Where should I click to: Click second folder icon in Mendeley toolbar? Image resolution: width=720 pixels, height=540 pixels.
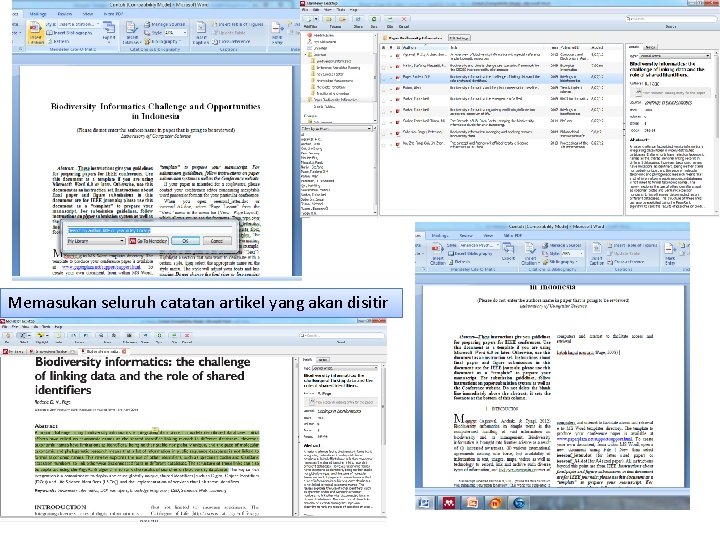343,19
